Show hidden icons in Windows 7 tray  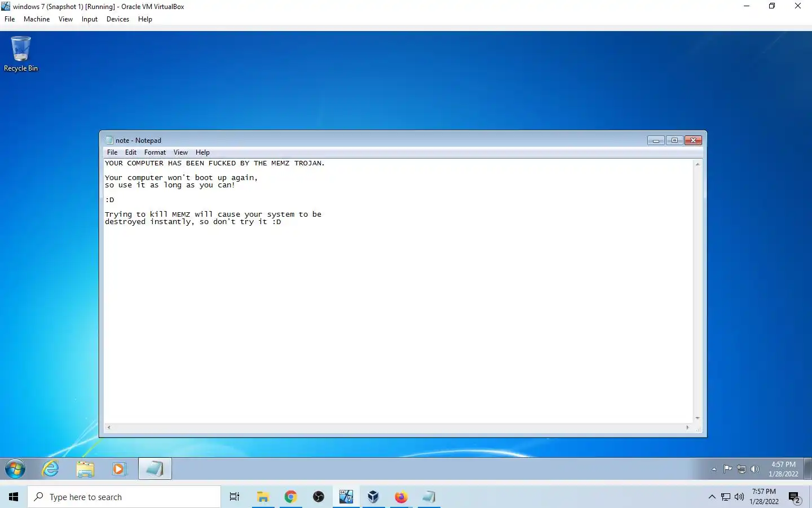[x=714, y=469]
